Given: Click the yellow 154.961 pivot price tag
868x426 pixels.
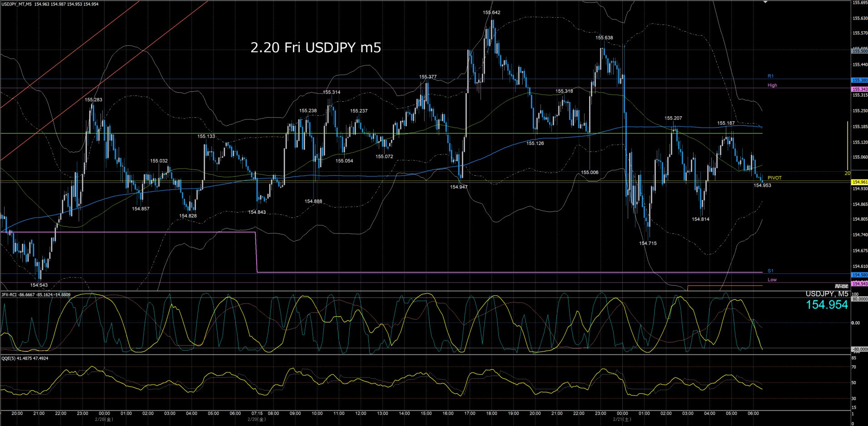Looking at the screenshot, I should 859,182.
